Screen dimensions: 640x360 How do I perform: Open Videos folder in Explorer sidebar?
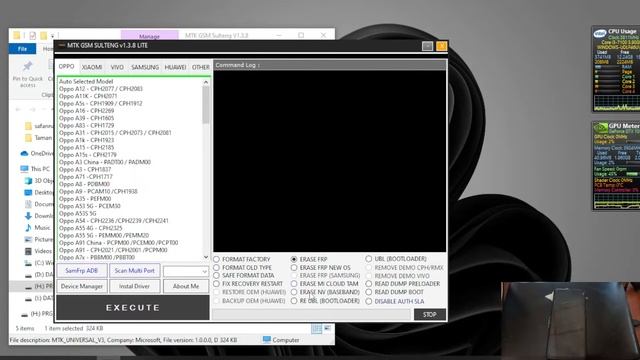pyautogui.click(x=38, y=251)
